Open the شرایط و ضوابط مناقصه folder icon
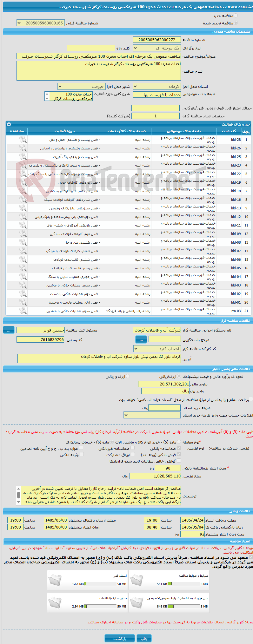 point(136,580)
